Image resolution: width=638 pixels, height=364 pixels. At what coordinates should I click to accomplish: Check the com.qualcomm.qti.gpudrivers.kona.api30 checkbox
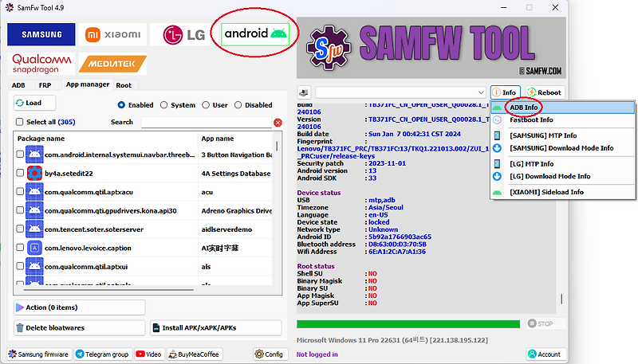pyautogui.click(x=19, y=210)
